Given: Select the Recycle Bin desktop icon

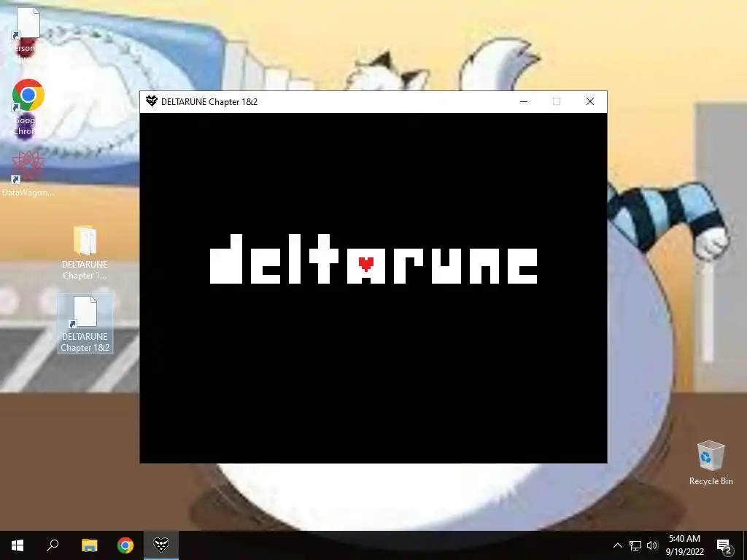Looking at the screenshot, I should (x=711, y=463).
